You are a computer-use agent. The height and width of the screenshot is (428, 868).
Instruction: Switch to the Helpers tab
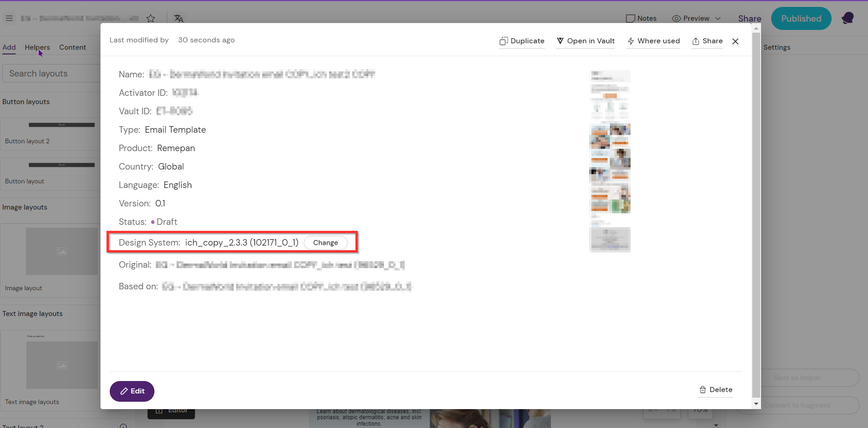pyautogui.click(x=37, y=47)
